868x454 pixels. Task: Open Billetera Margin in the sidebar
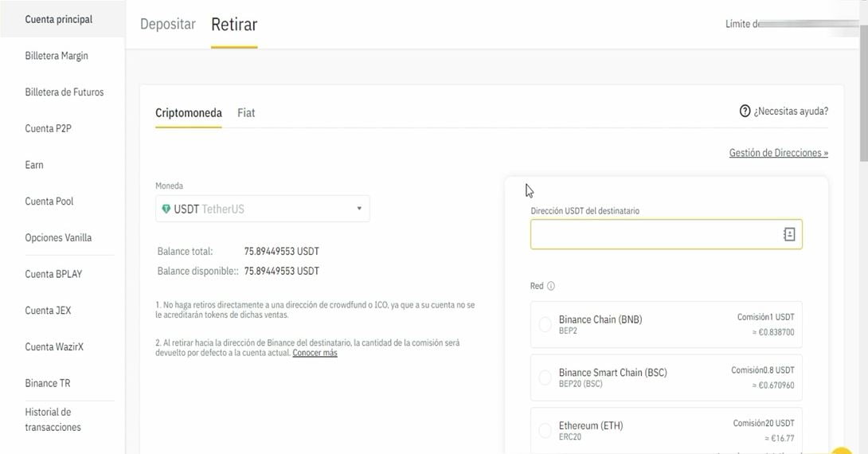[x=57, y=56]
